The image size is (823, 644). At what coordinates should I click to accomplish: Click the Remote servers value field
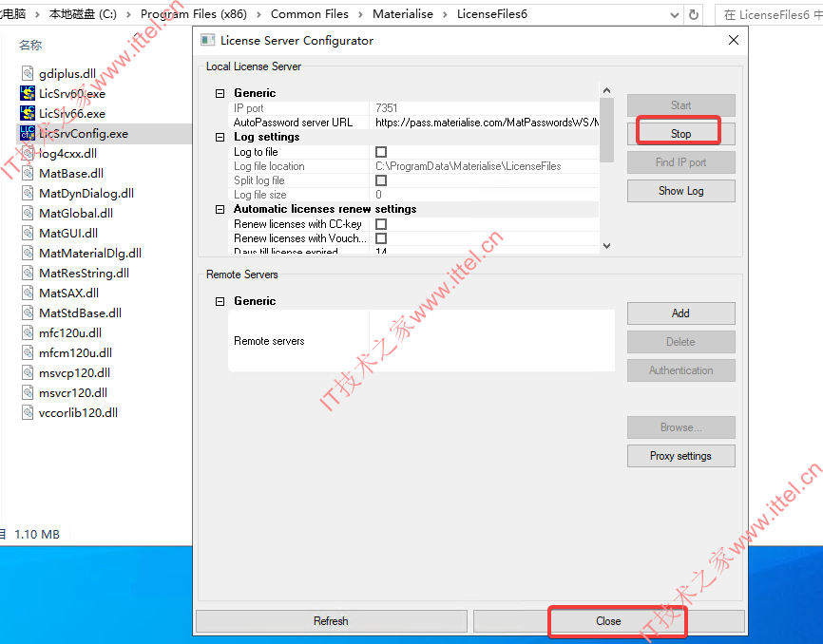[492, 341]
